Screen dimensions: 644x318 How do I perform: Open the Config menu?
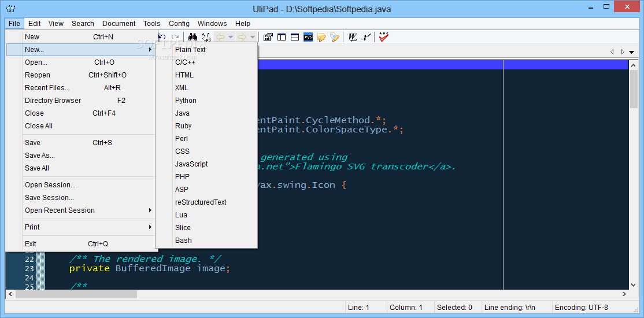coord(179,24)
